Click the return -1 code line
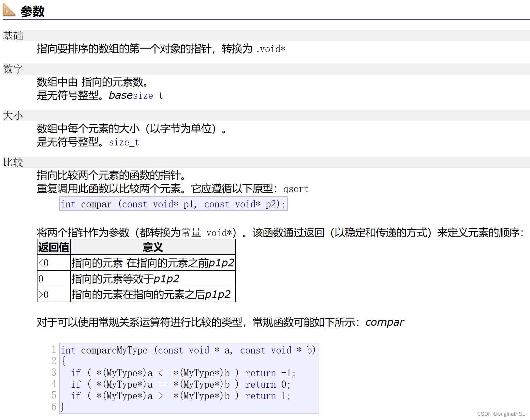The height and width of the screenshot is (420, 530). (183, 373)
